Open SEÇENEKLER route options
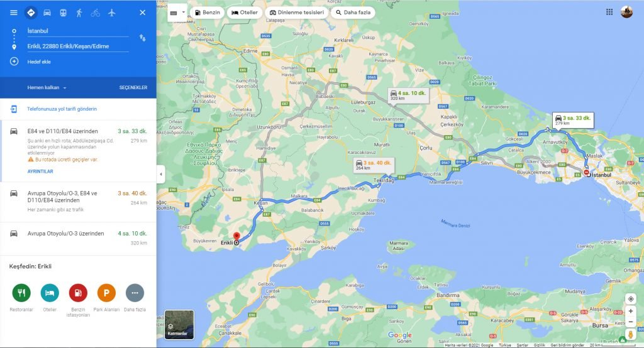This screenshot has width=644, height=348. 133,87
